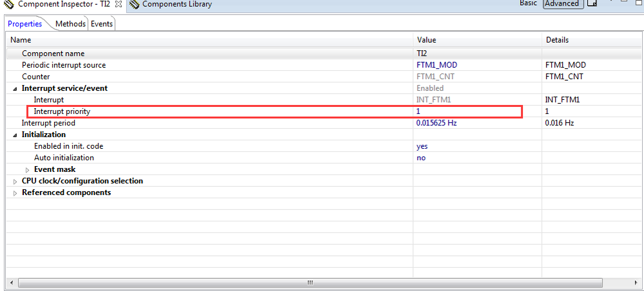Expand the Event mask group
This screenshot has width=644, height=291.
pos(28,169)
